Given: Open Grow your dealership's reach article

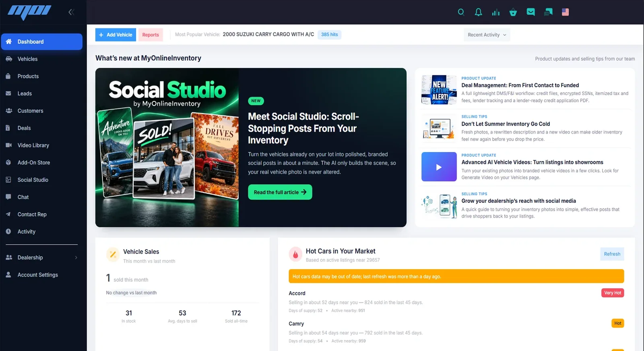Looking at the screenshot, I should [518, 201].
